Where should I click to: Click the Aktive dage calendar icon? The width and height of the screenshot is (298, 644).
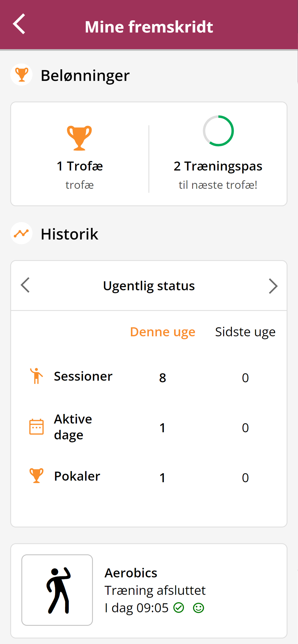point(36,427)
